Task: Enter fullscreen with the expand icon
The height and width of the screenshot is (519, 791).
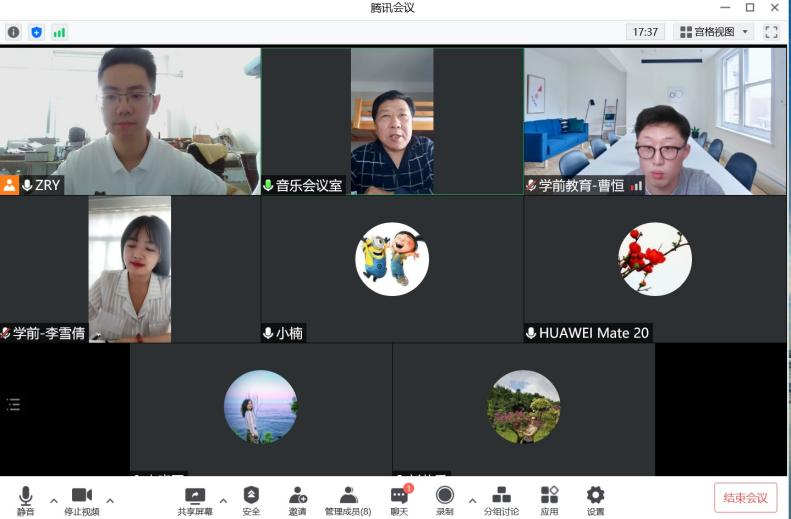Action: pos(771,32)
